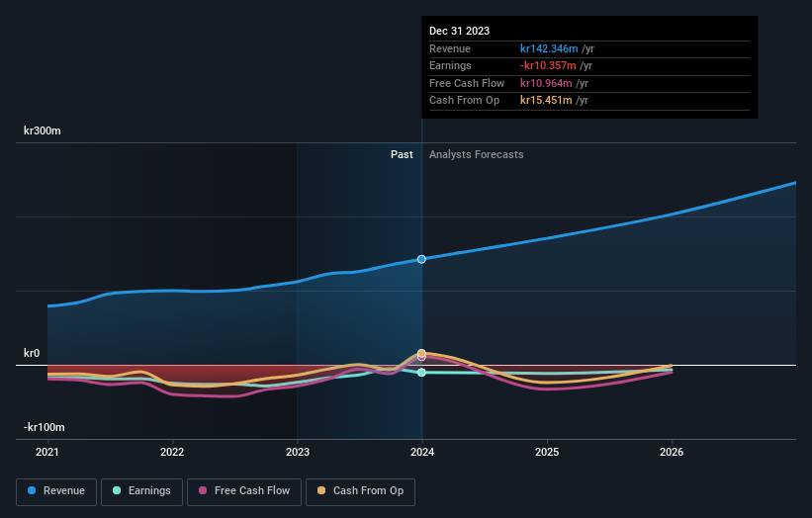Click the Earnings row label in tooltip
The width and height of the screenshot is (812, 518).
(x=450, y=65)
